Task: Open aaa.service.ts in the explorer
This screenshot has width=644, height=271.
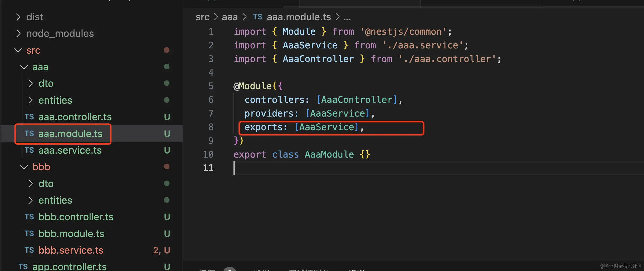Action: [x=70, y=150]
